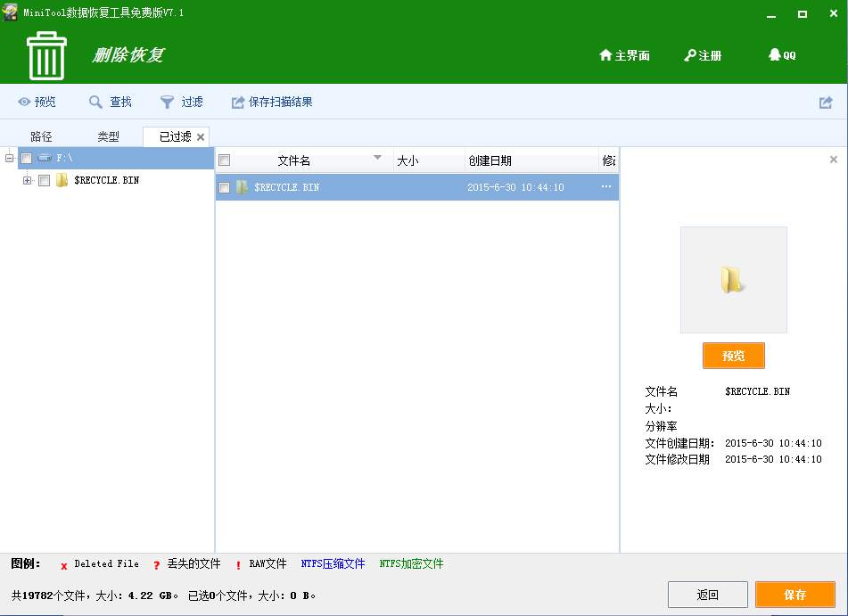Click 保存扫描结果 toolbar item
The height and width of the screenshot is (616, 848).
coord(272,102)
